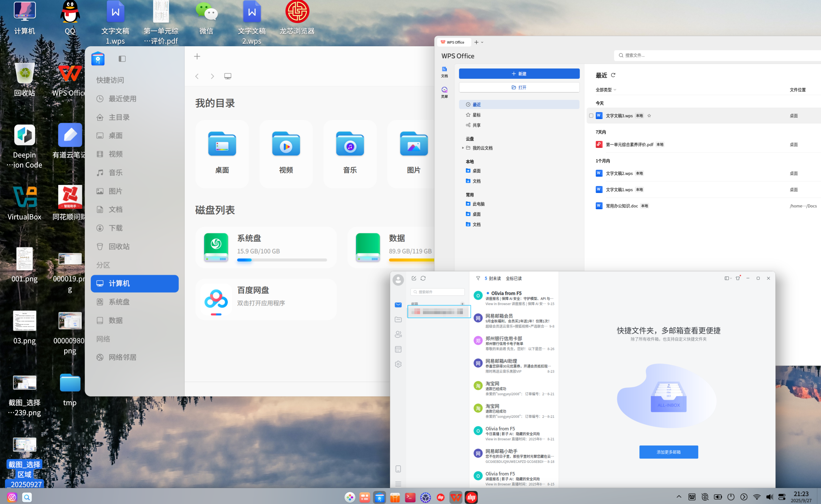Toggle layout view icon in mail titlebar
The image size is (821, 504).
pos(728,278)
